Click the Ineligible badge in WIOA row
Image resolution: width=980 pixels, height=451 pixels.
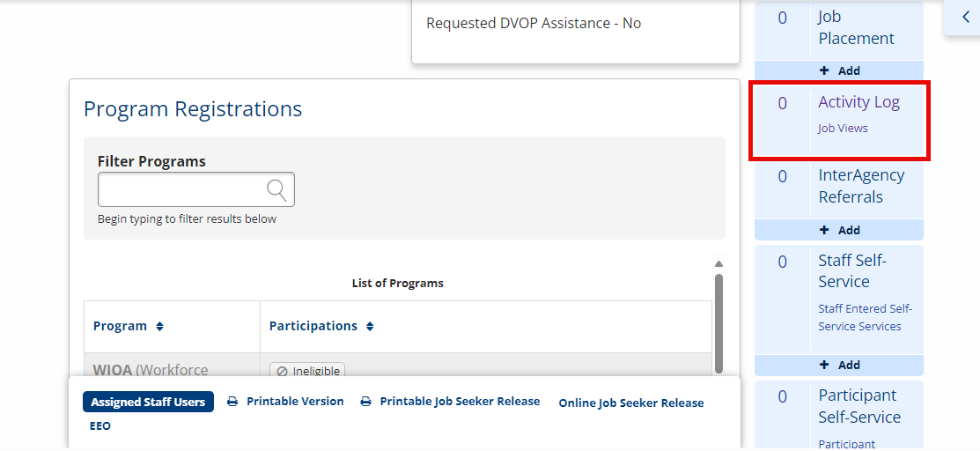[307, 371]
